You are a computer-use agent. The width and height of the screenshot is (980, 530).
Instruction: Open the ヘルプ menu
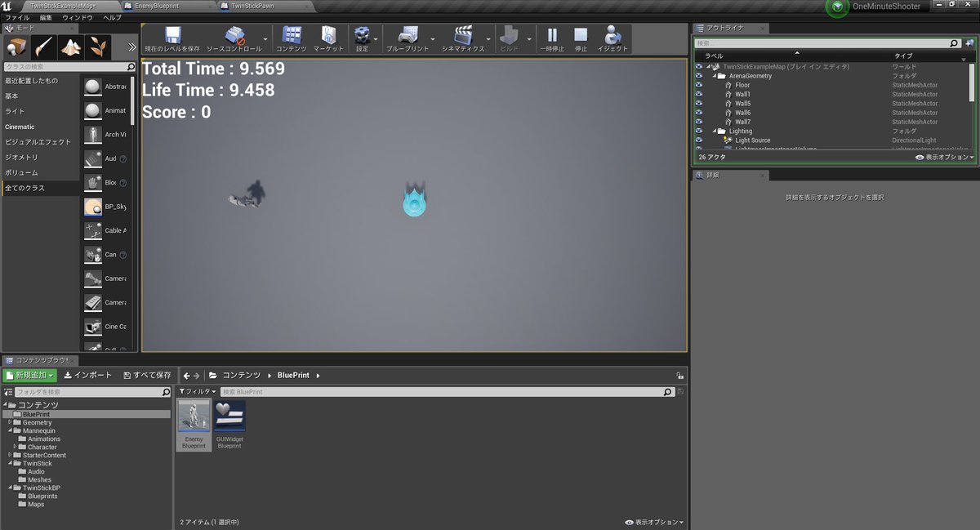(x=113, y=17)
